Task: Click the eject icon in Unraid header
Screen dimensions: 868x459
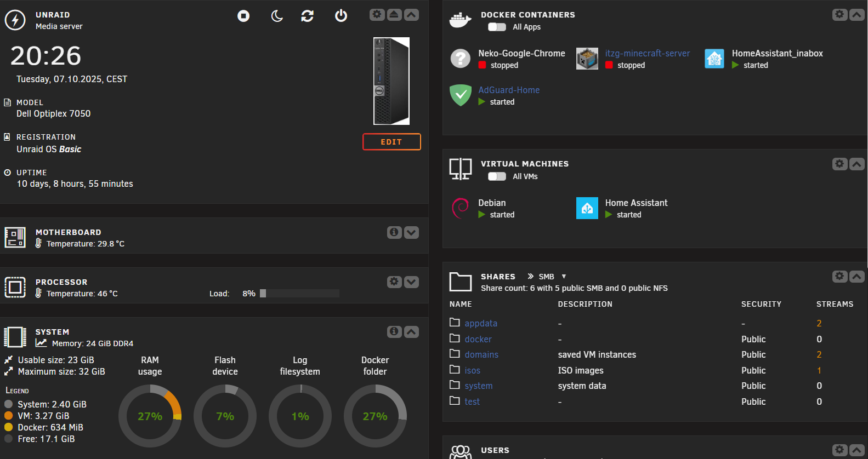Action: 394,15
